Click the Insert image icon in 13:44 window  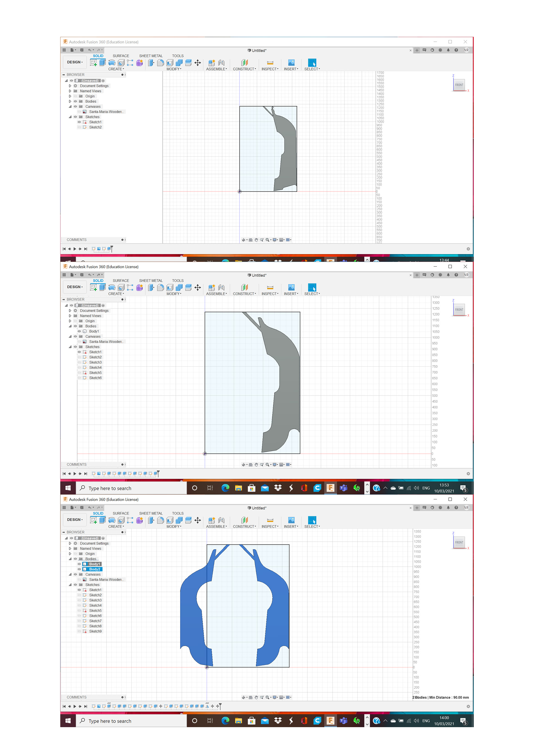pyautogui.click(x=291, y=63)
